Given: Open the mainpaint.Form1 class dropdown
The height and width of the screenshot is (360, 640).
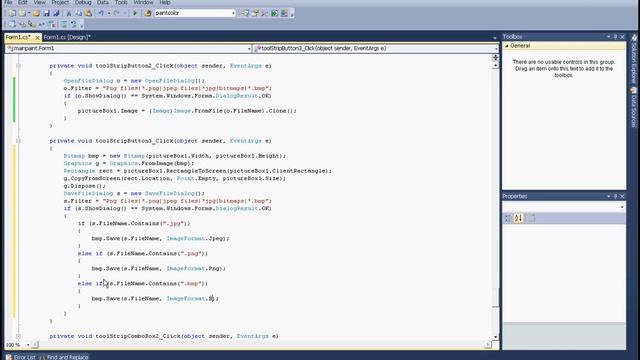Looking at the screenshot, I should [249, 49].
